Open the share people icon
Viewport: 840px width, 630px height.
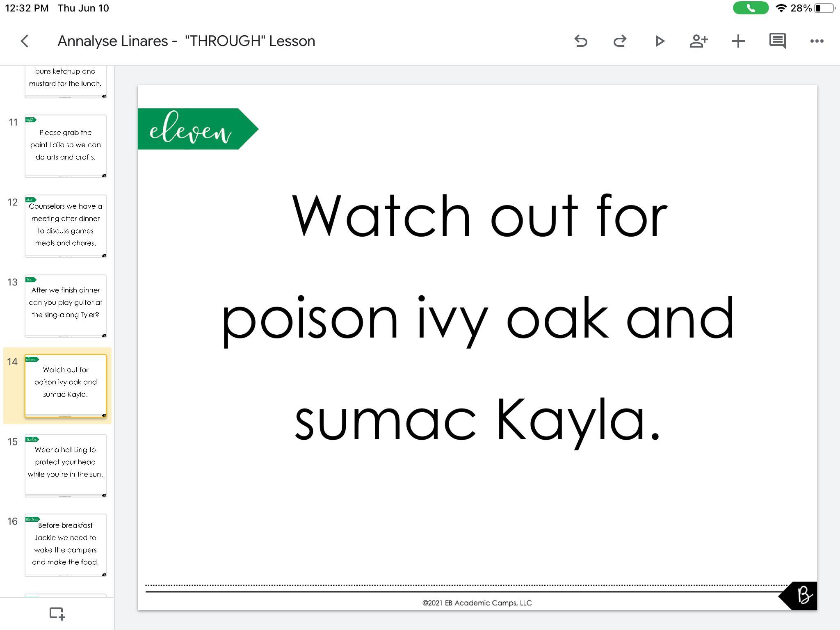coord(698,41)
